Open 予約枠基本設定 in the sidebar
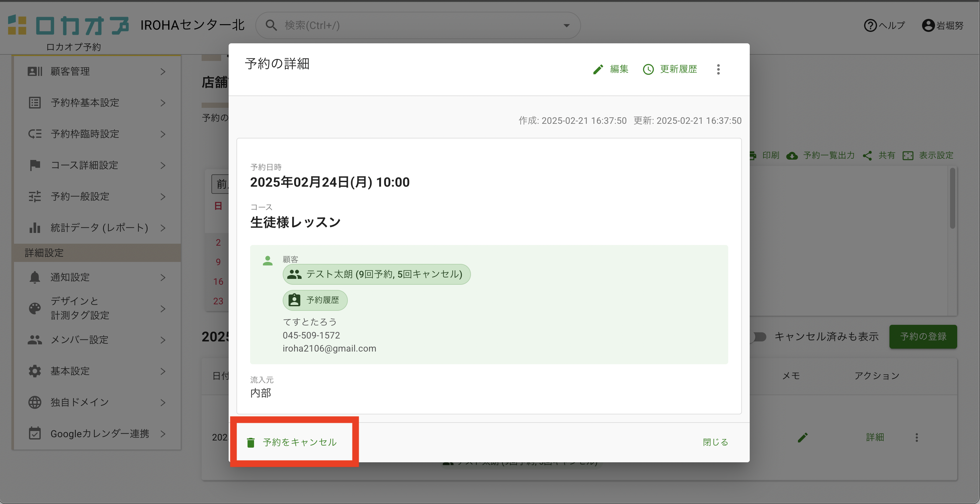 pyautogui.click(x=85, y=103)
